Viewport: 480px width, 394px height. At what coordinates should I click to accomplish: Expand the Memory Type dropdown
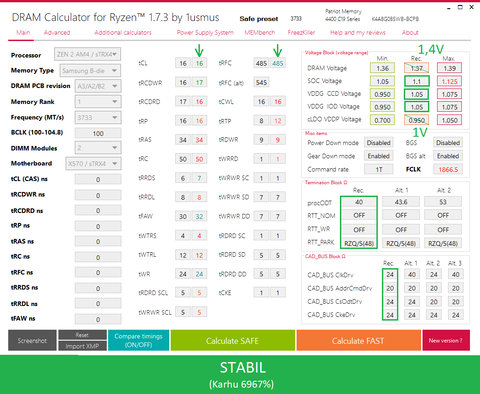click(90, 70)
